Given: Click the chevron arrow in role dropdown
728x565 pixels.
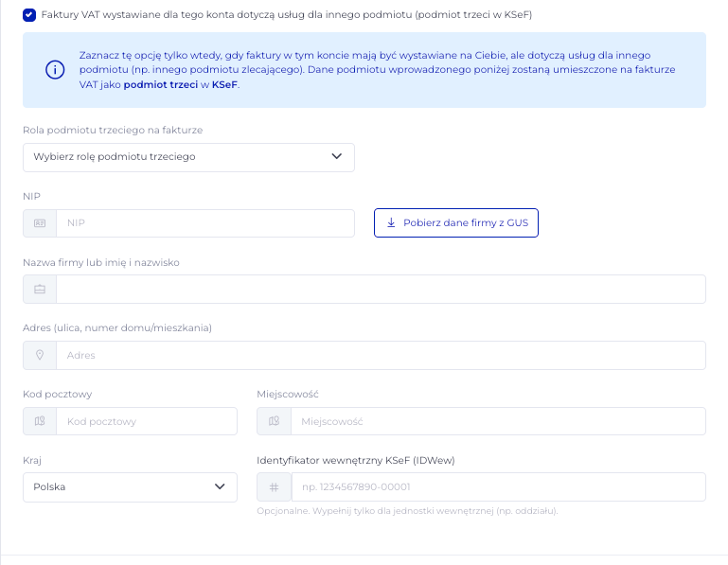Looking at the screenshot, I should click(x=337, y=157).
